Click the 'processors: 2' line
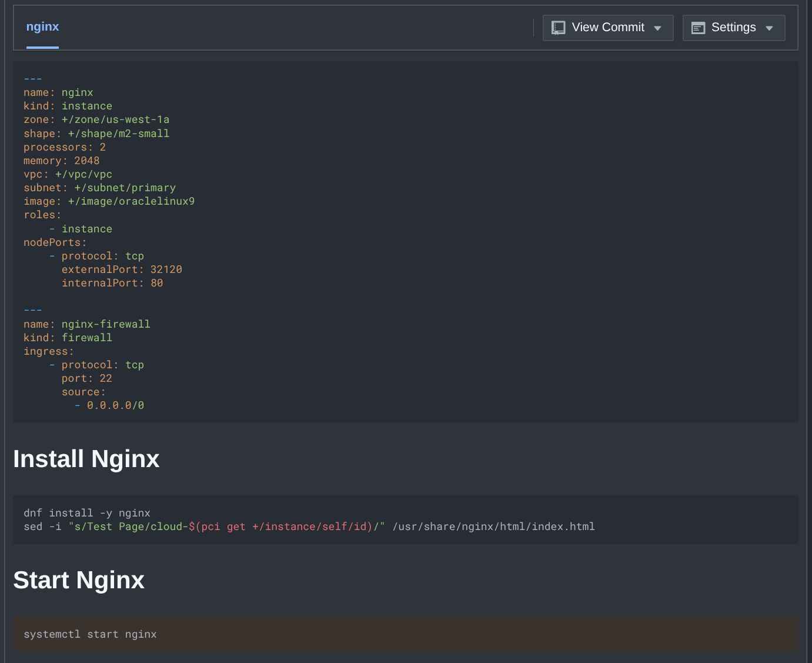Image resolution: width=812 pixels, height=663 pixels. pos(65,147)
